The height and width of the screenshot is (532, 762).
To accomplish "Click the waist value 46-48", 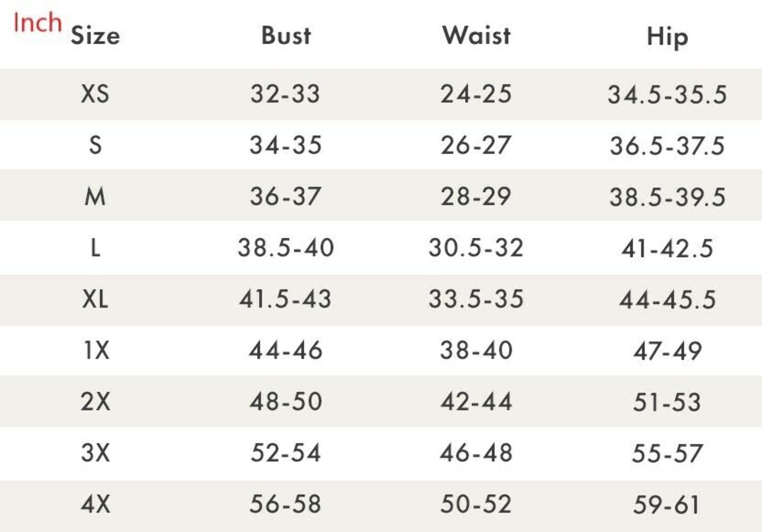I will click(476, 453).
